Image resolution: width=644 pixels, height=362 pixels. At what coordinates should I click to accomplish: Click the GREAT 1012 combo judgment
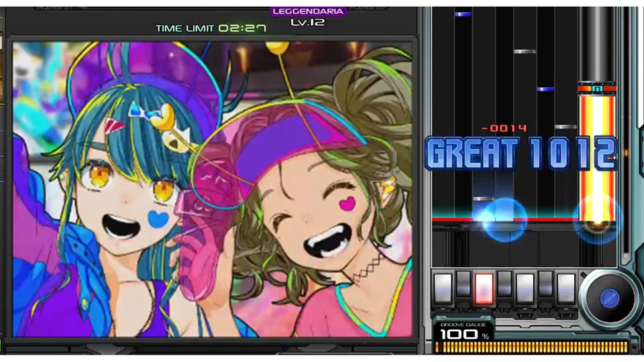(521, 154)
